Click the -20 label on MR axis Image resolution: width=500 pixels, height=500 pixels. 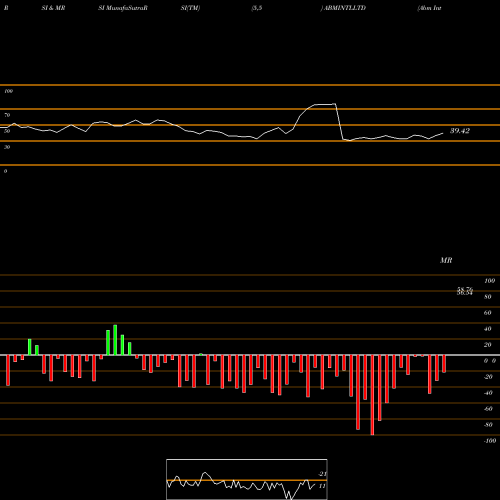click(488, 377)
